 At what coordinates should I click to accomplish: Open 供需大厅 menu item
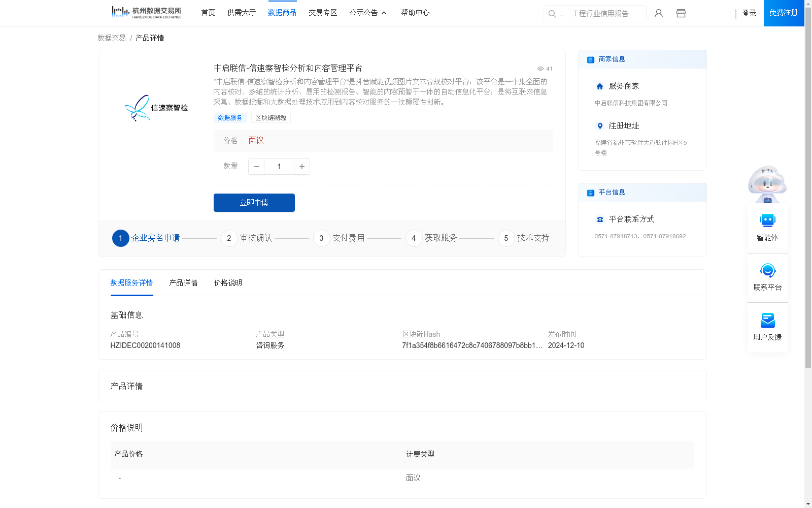[242, 13]
